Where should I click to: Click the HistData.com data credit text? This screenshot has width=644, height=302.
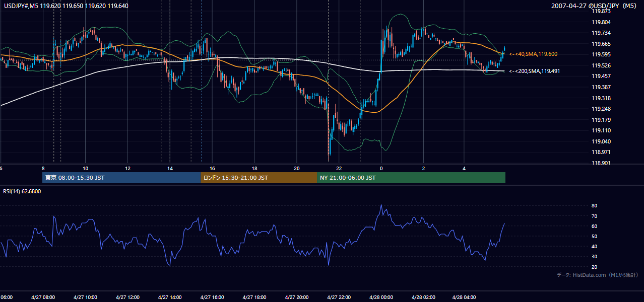click(x=598, y=275)
